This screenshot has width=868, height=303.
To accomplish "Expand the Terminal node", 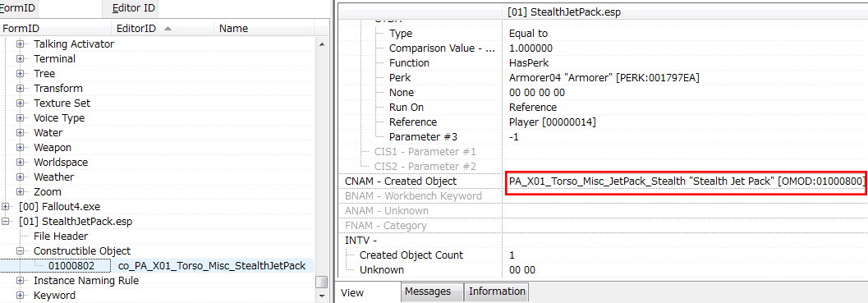I will (x=21, y=59).
